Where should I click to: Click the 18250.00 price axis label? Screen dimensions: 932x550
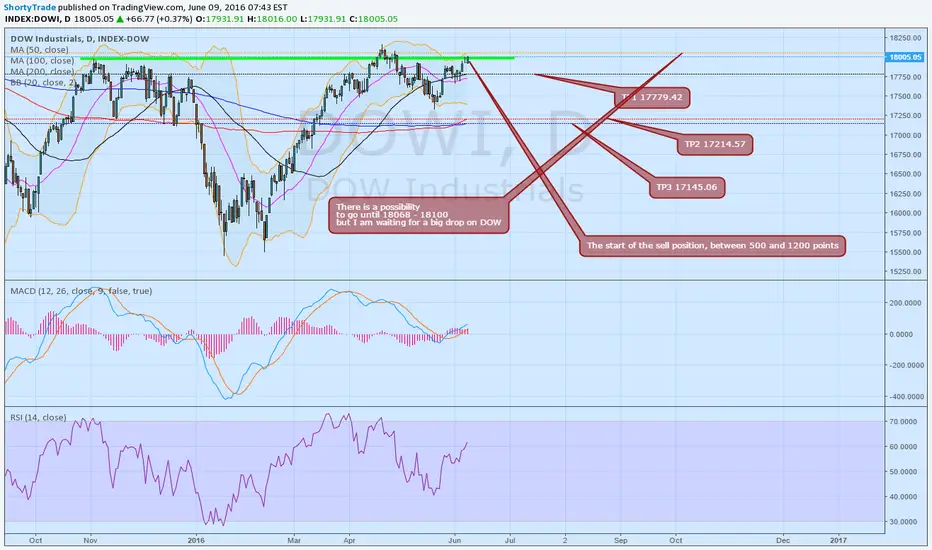(x=905, y=38)
